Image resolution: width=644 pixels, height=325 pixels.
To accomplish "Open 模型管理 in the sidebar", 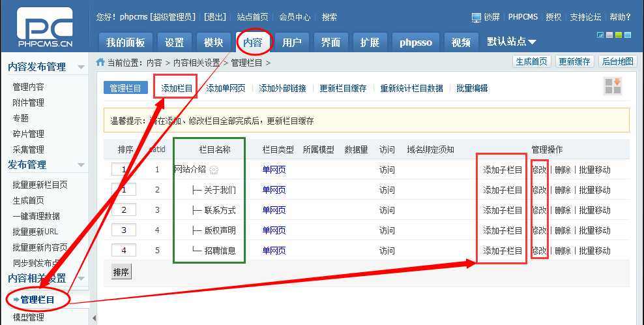I will pyautogui.click(x=28, y=318).
